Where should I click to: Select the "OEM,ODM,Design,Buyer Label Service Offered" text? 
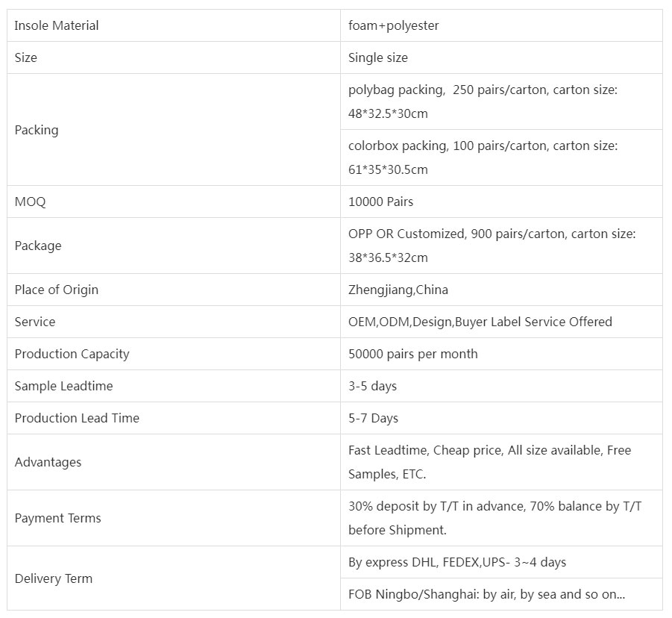[480, 322]
